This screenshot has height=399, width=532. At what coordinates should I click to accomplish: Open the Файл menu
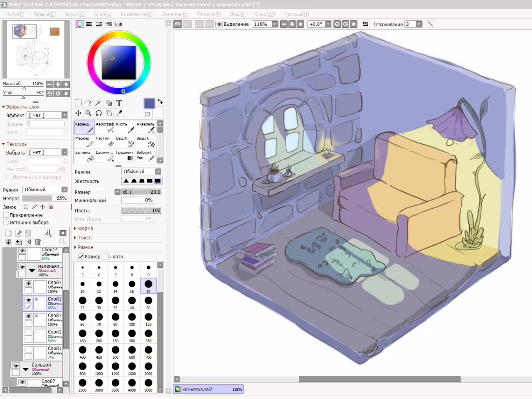pos(15,14)
